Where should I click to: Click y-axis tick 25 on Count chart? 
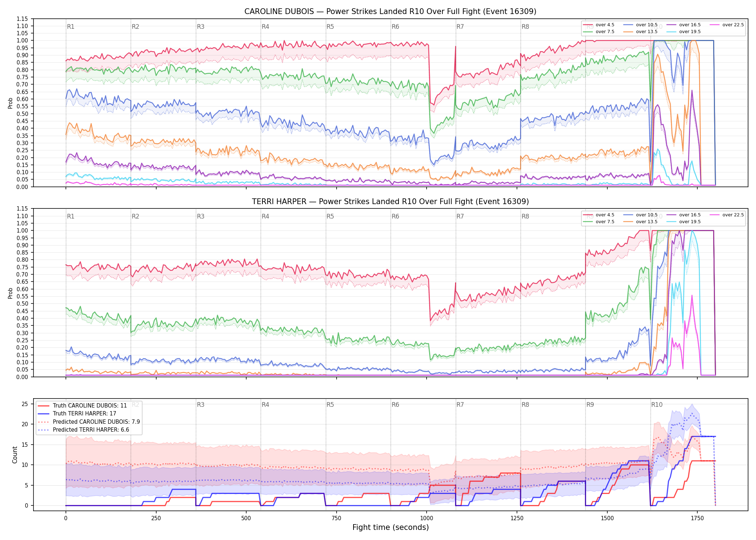(x=25, y=404)
